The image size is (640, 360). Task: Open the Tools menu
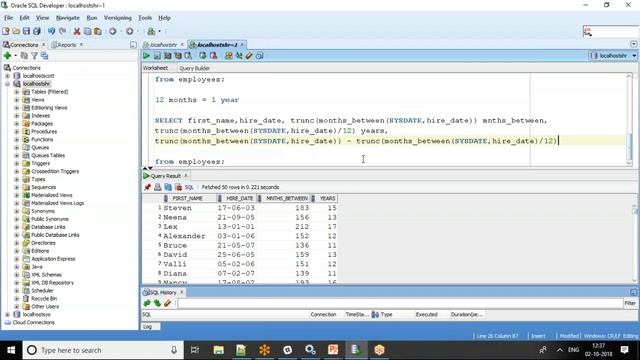[x=145, y=18]
